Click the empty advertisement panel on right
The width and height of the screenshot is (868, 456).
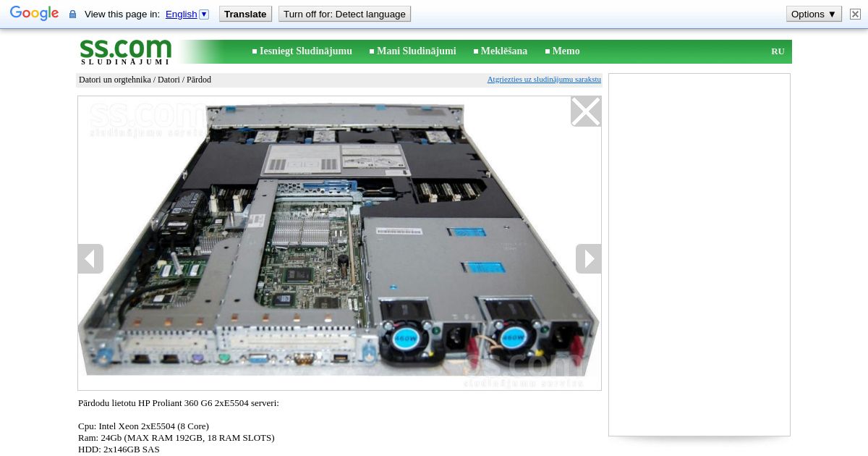[x=699, y=255]
